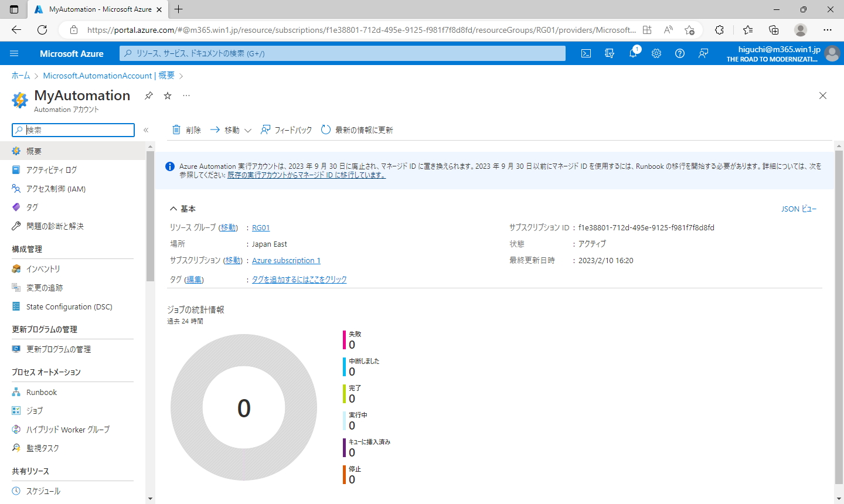This screenshot has height=504, width=844.
Task: Focus the side menu 検索 box
Action: click(73, 130)
